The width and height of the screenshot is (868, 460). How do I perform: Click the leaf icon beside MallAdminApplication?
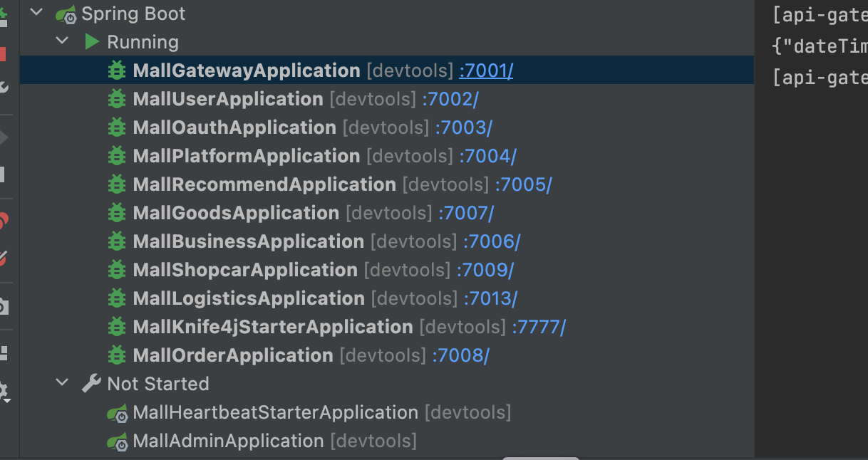[x=118, y=441]
